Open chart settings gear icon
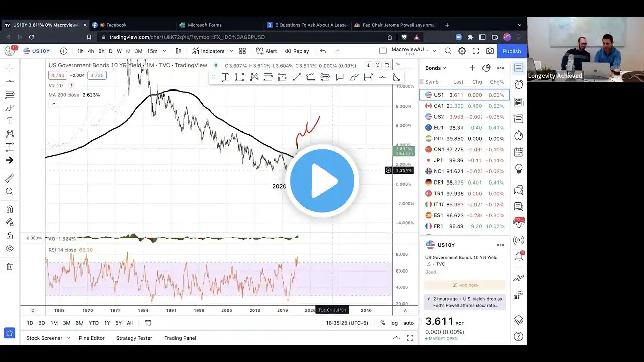The width and height of the screenshot is (644, 362). tap(462, 51)
